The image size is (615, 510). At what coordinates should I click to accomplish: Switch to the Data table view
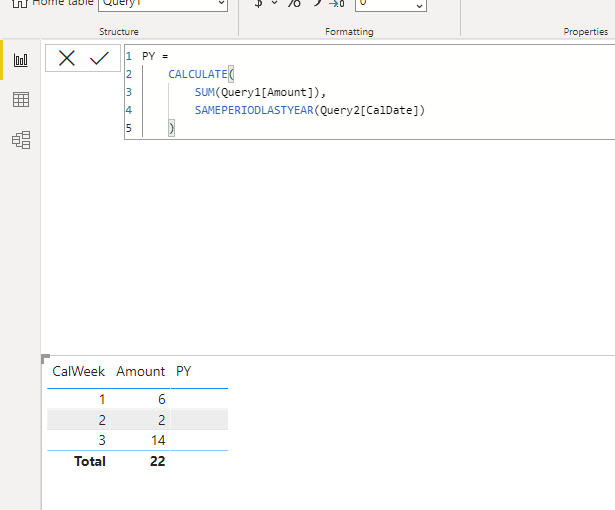21,100
